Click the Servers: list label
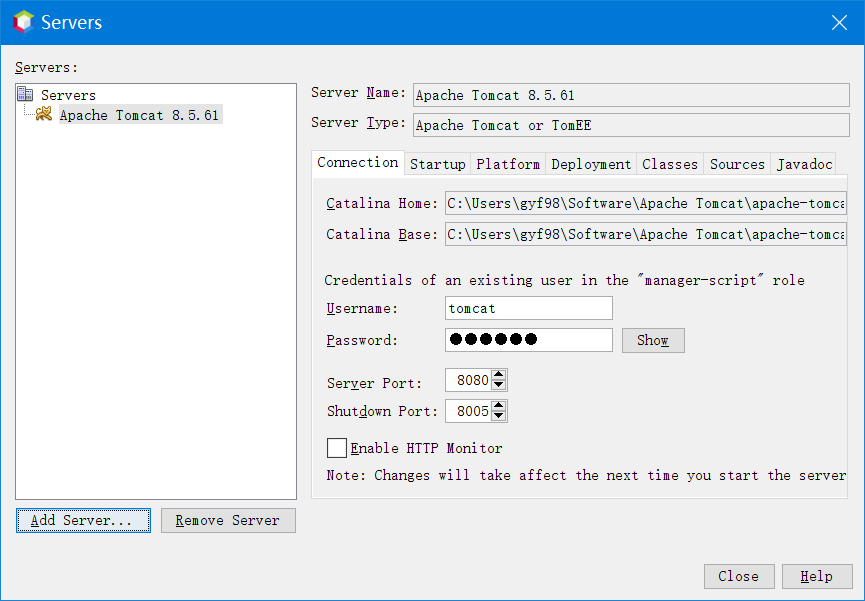This screenshot has height=601, width=865. coord(46,67)
